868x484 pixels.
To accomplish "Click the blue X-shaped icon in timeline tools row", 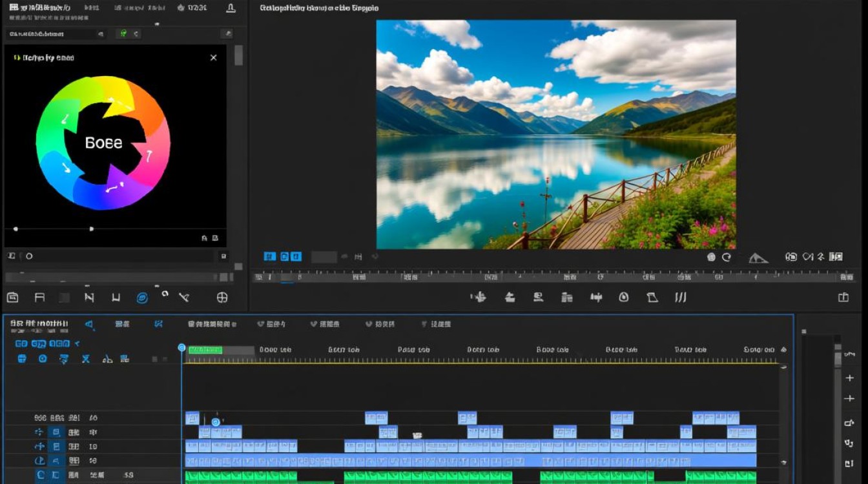I will 85,358.
